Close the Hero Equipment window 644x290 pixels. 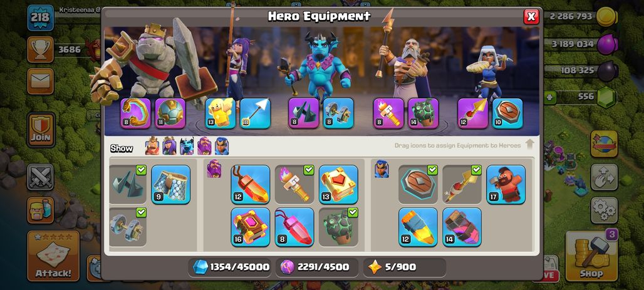click(531, 16)
